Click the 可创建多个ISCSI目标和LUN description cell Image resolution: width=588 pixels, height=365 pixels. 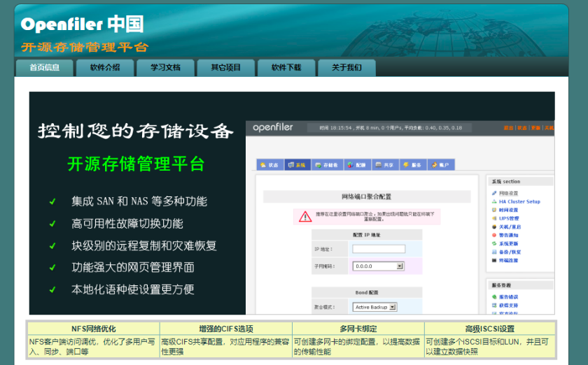point(490,347)
